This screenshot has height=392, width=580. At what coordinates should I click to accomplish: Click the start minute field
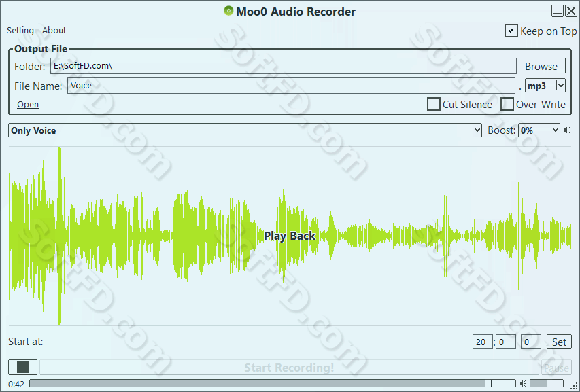pyautogui.click(x=506, y=342)
